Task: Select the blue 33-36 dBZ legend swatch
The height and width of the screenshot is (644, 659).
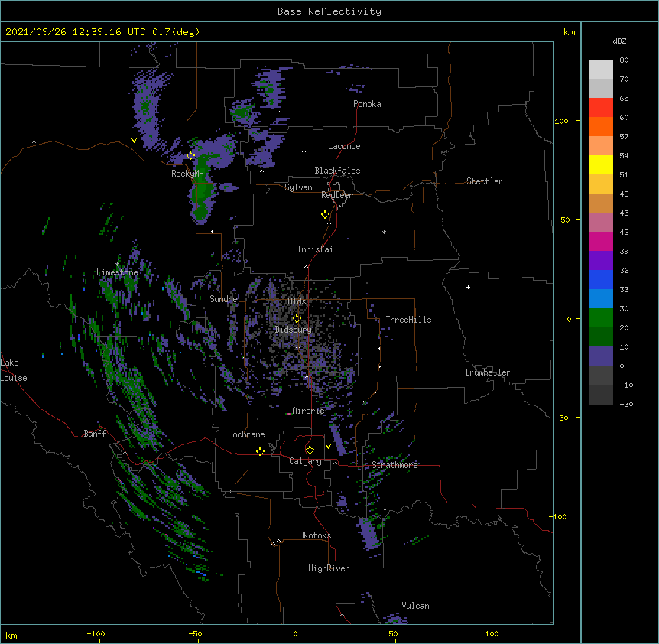Action: click(x=601, y=279)
